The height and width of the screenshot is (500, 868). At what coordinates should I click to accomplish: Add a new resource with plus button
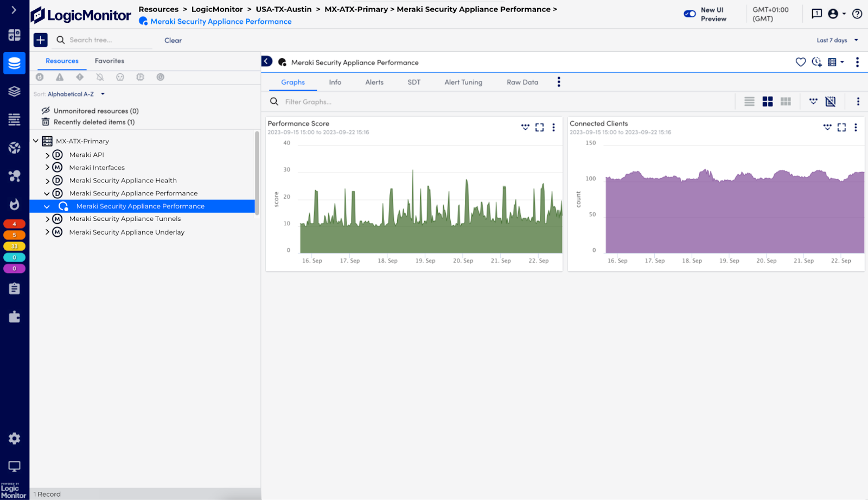[40, 40]
